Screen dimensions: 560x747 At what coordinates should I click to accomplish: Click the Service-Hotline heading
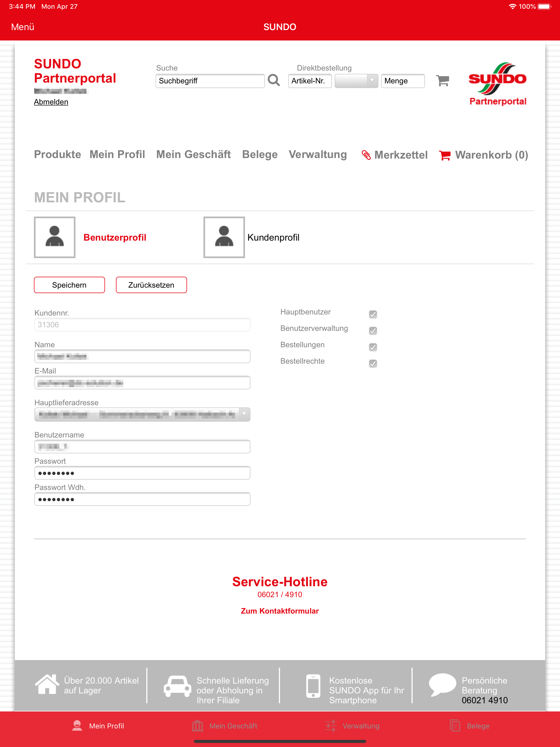click(x=280, y=582)
